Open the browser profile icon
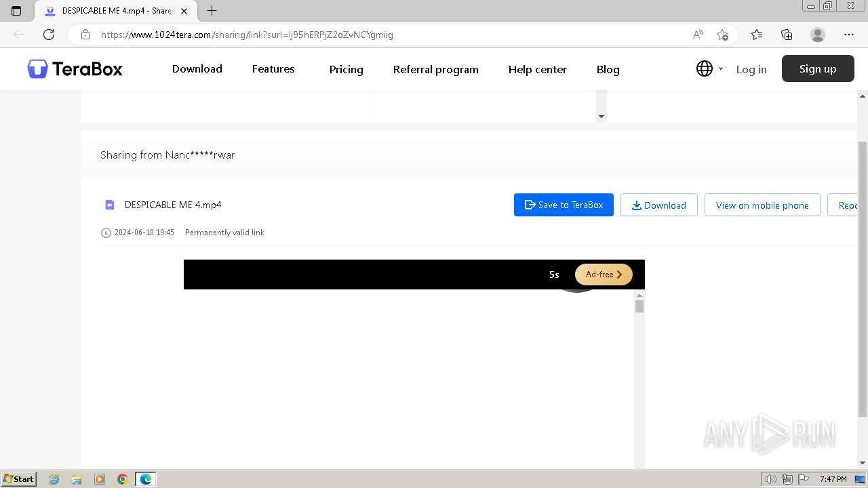The image size is (868, 488). point(818,35)
